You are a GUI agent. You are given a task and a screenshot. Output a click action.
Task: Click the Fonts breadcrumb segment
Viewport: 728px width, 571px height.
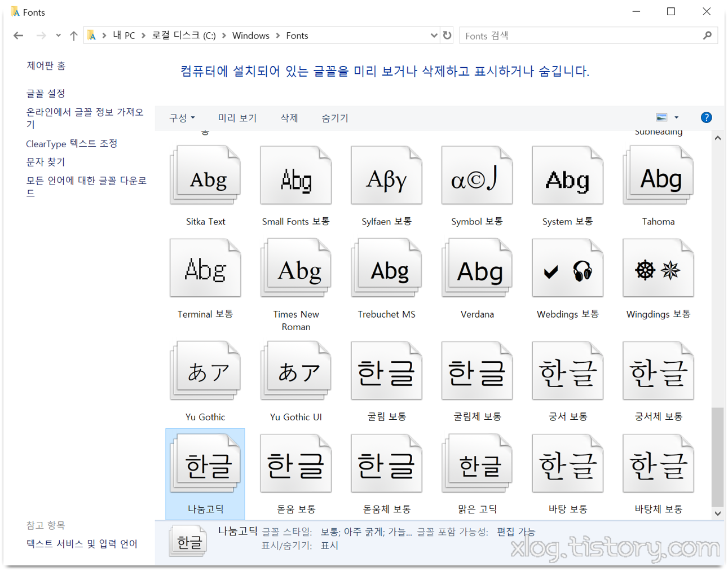pyautogui.click(x=297, y=36)
